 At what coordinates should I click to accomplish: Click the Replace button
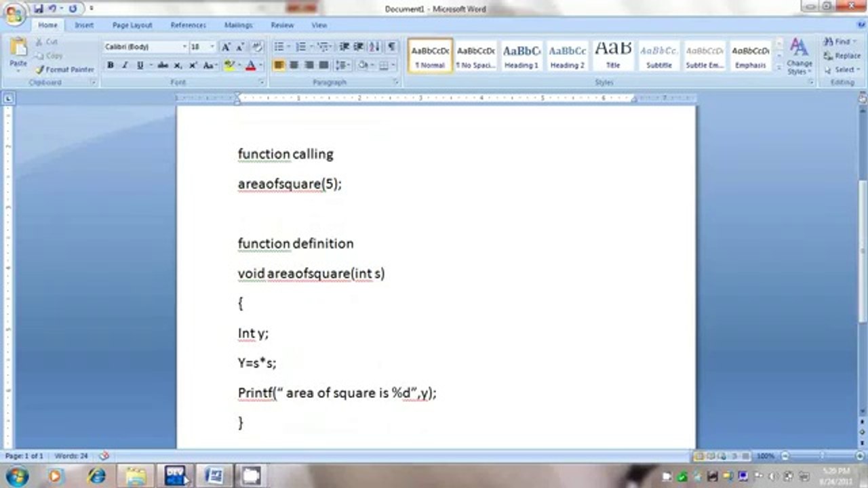tap(842, 56)
